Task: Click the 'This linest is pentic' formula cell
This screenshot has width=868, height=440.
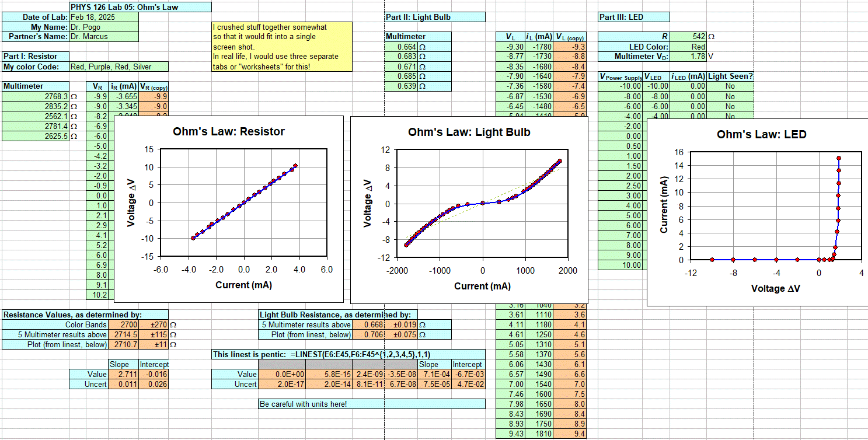Action: pyautogui.click(x=348, y=354)
